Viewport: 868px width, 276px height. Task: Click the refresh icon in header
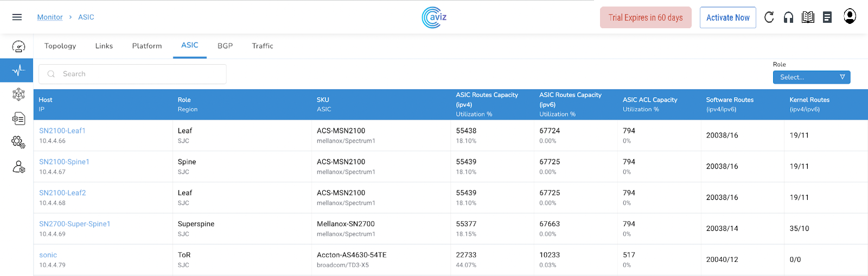coord(769,17)
